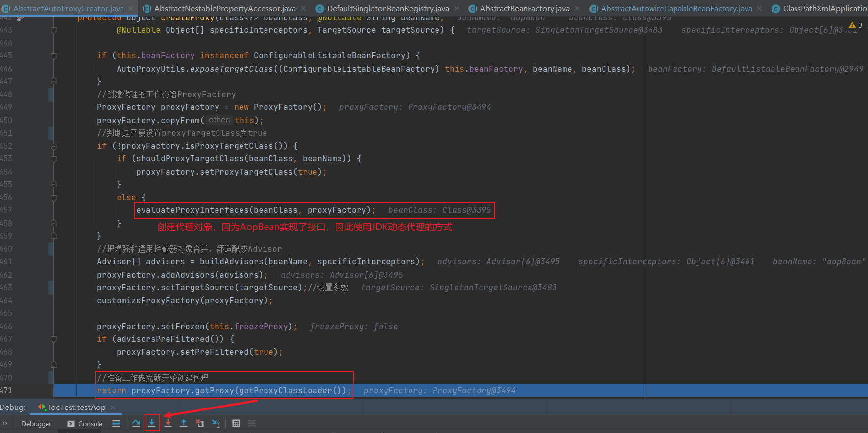Open the Evaluate Expression calculator icon

point(236,423)
